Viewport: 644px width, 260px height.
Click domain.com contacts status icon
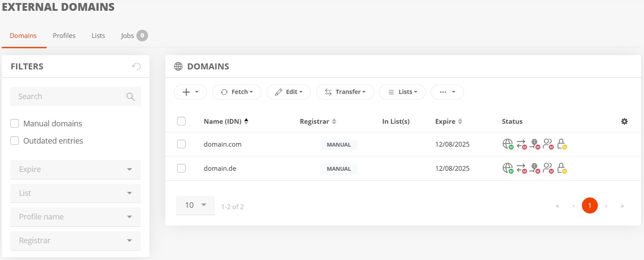[548, 144]
